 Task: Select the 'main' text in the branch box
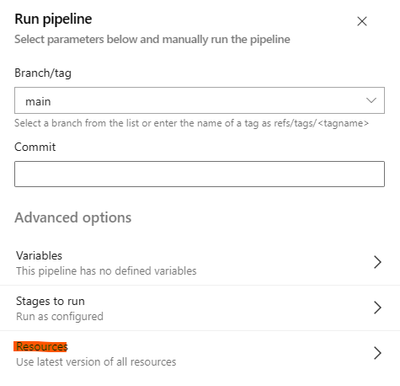[38, 101]
